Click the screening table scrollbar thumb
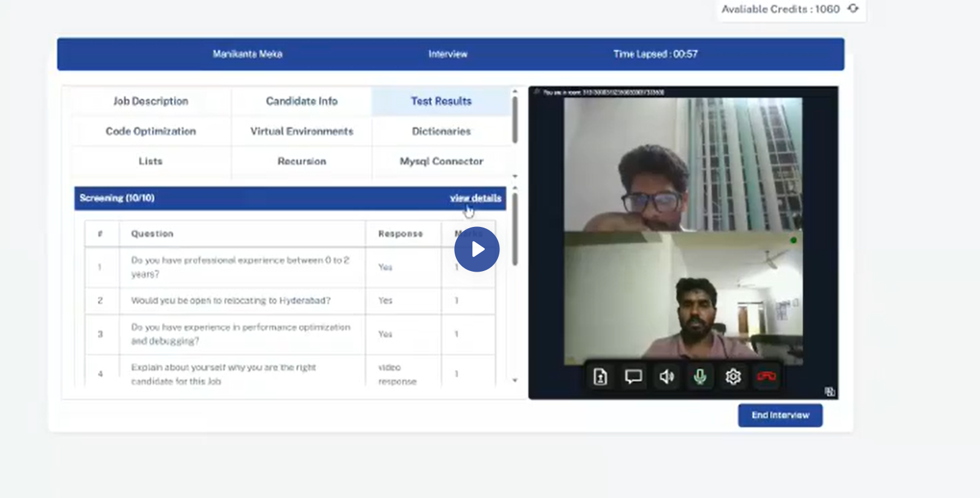 coord(515,229)
